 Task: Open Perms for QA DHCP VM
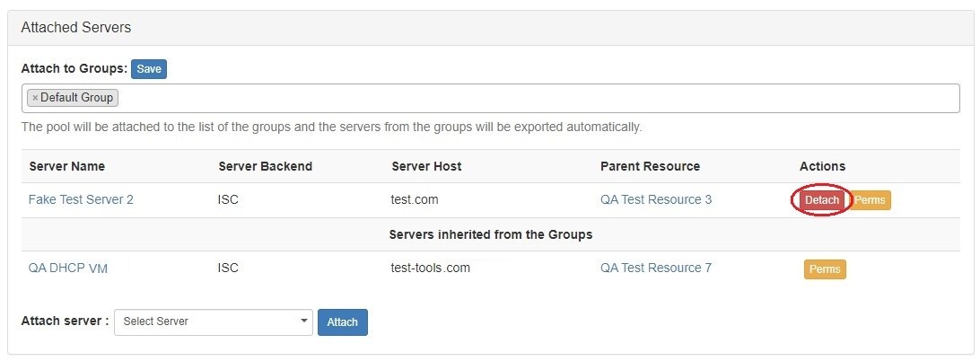tap(824, 269)
